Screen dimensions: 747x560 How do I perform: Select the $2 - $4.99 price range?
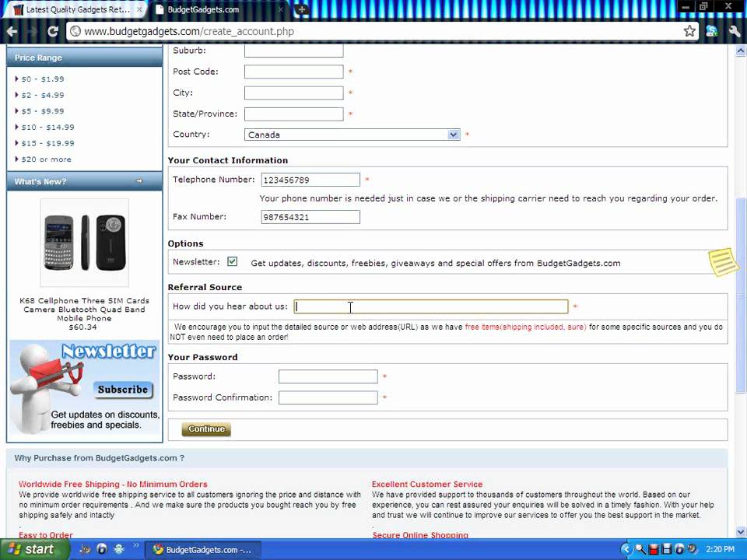pos(42,95)
